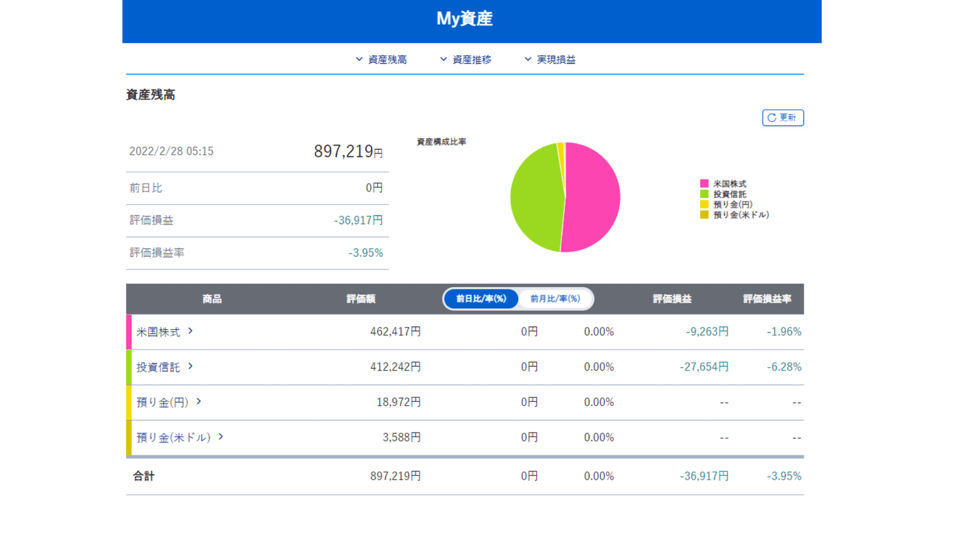Click the 評価損益率 column header
The height and width of the screenshot is (551, 980).
(767, 299)
